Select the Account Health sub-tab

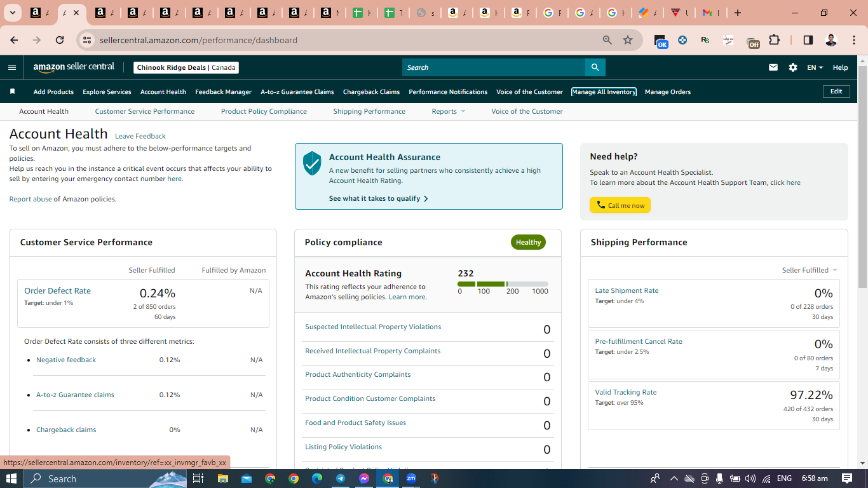coord(44,111)
